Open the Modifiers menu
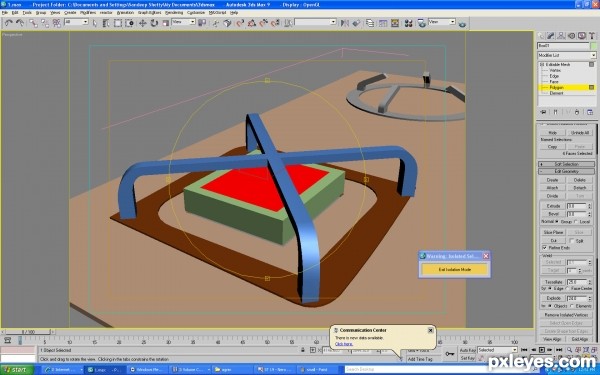 [x=88, y=13]
